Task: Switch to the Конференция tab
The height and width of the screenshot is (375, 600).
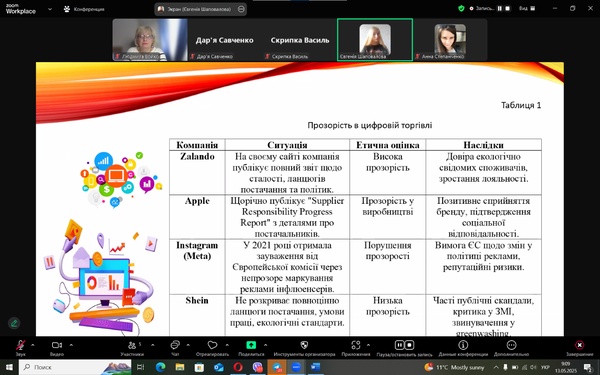Action: (x=84, y=9)
